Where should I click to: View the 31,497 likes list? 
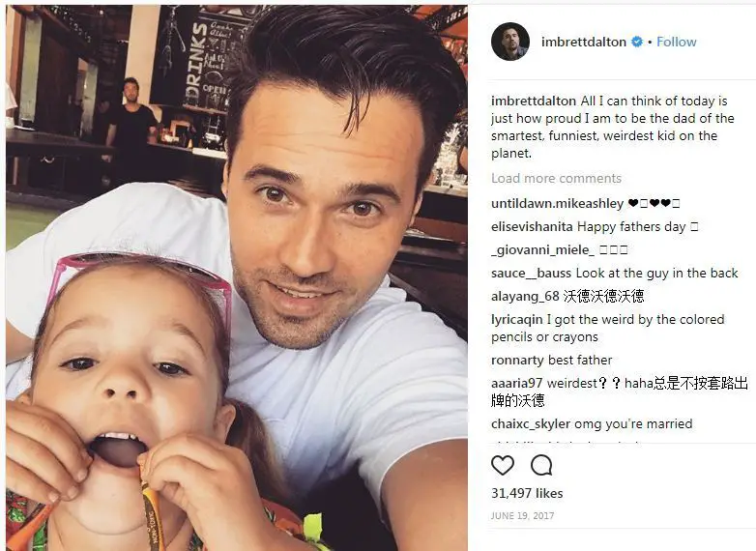coord(527,493)
